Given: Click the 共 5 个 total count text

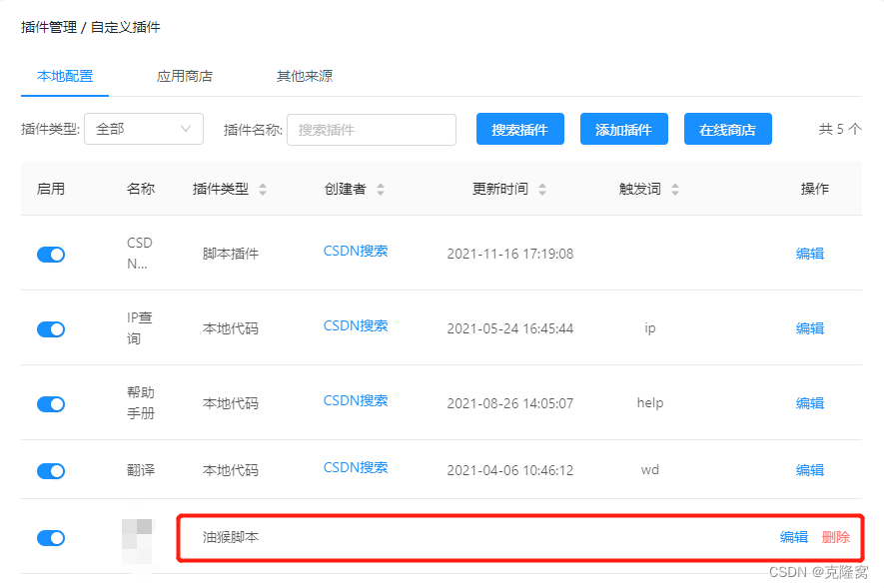Looking at the screenshot, I should click(840, 129).
